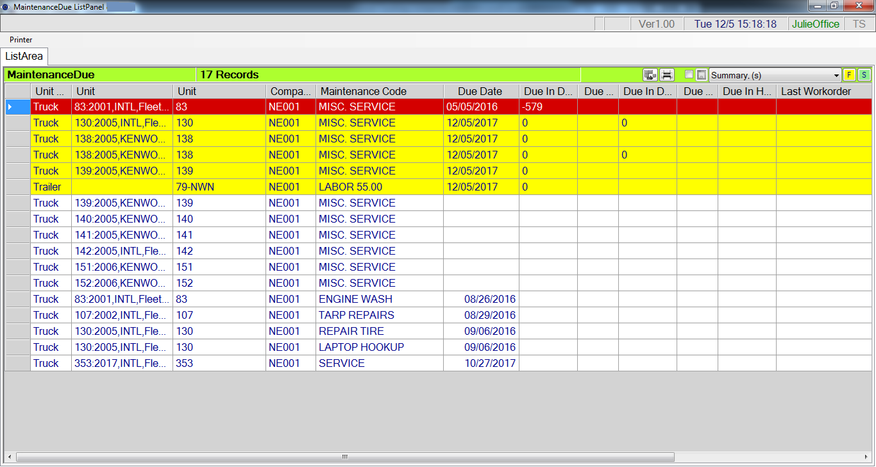
Task: Click the small layout icon beside Summary dropdown
Action: [x=702, y=75]
